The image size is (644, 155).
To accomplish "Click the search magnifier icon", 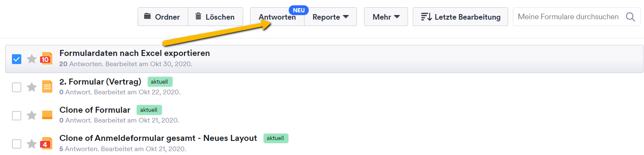I will [630, 17].
